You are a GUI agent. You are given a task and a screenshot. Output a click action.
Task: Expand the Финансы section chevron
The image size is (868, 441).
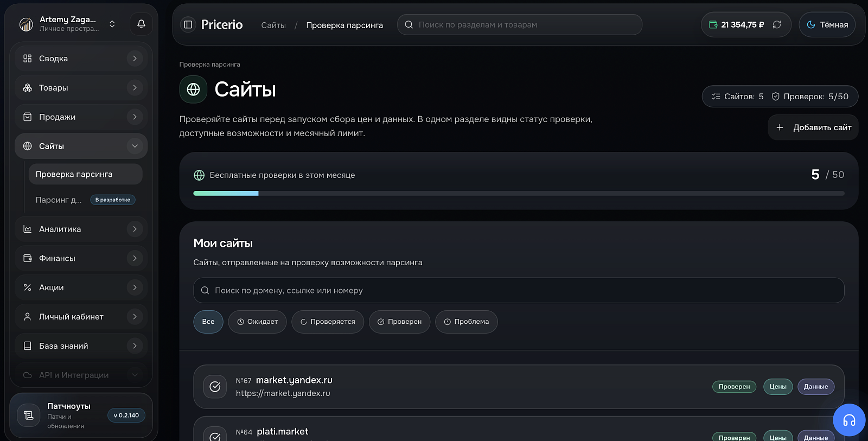click(x=135, y=259)
